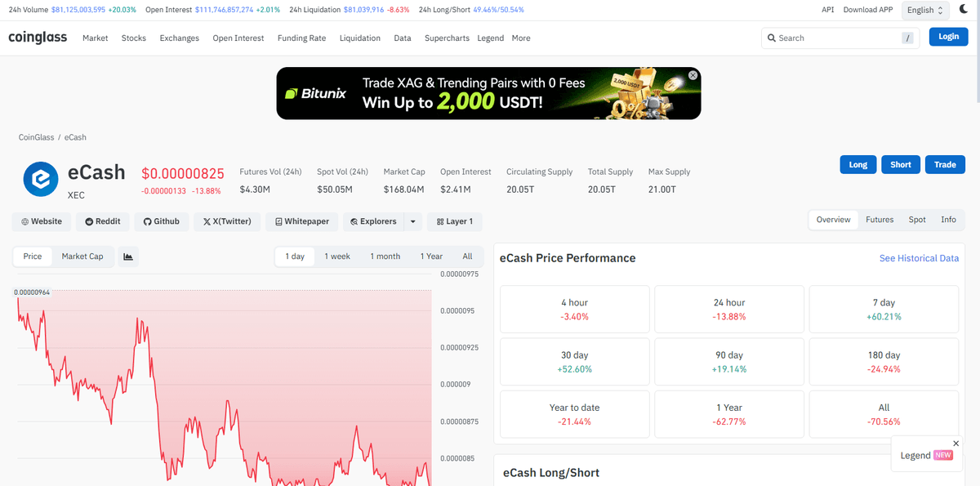The image size is (980, 486).
Task: Click the Short button
Action: pos(901,164)
